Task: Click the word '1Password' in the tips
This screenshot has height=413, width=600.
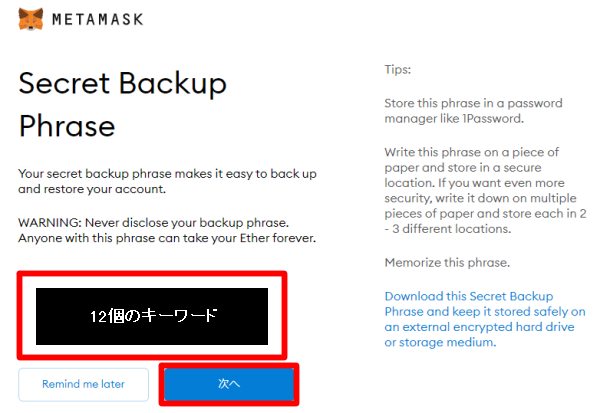Action: (x=493, y=119)
